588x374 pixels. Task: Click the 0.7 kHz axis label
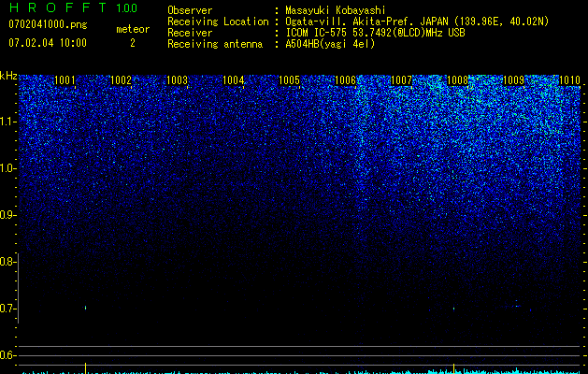click(7, 309)
